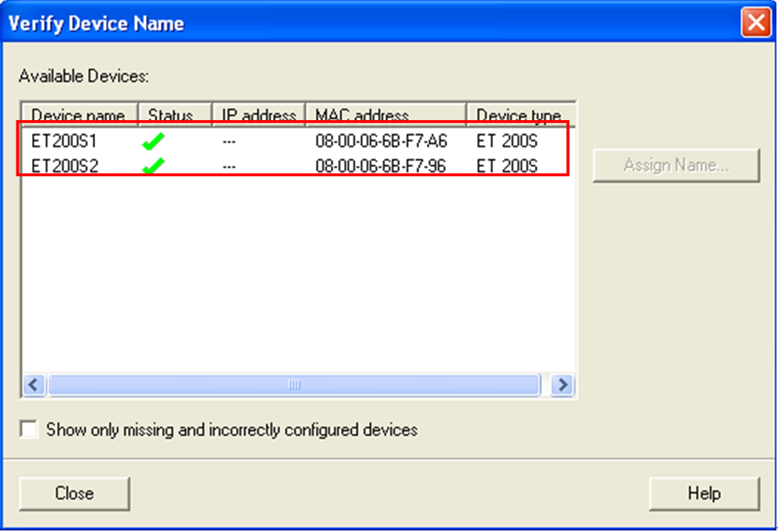Select device ET200S1 in the list

pos(64,141)
